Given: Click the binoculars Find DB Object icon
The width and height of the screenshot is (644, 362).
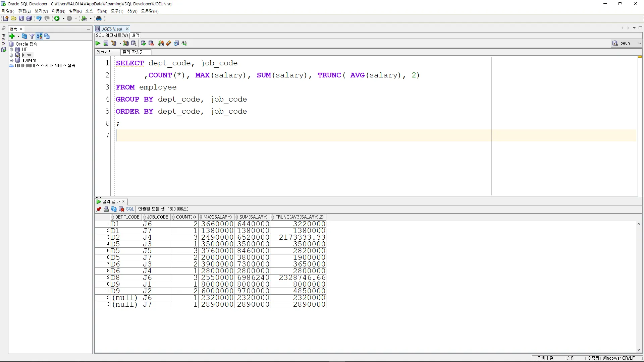Looking at the screenshot, I should click(x=99, y=18).
